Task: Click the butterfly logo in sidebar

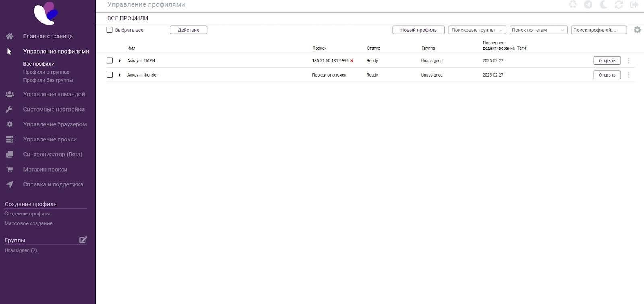Action: 45,13
